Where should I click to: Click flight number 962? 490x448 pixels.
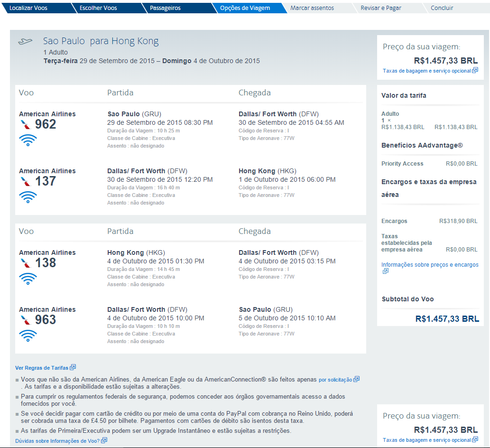coord(46,124)
